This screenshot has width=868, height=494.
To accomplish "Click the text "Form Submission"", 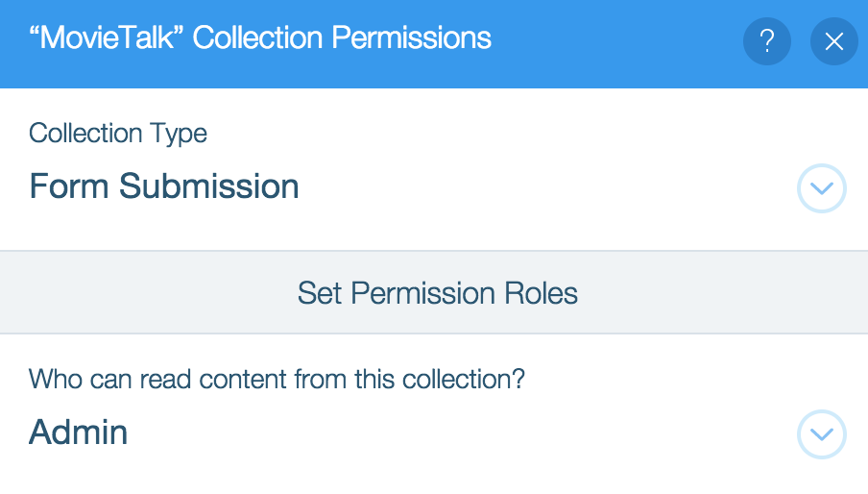I will click(x=164, y=185).
